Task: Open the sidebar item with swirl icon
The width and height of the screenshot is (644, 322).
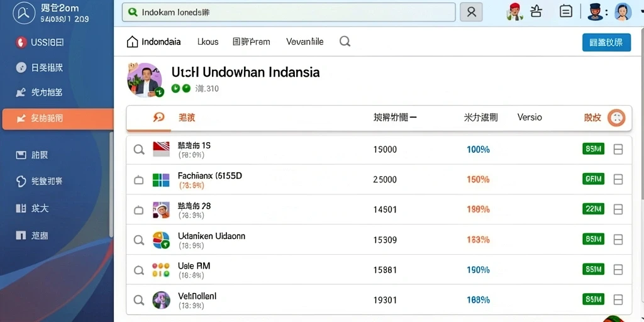Action: [40, 181]
